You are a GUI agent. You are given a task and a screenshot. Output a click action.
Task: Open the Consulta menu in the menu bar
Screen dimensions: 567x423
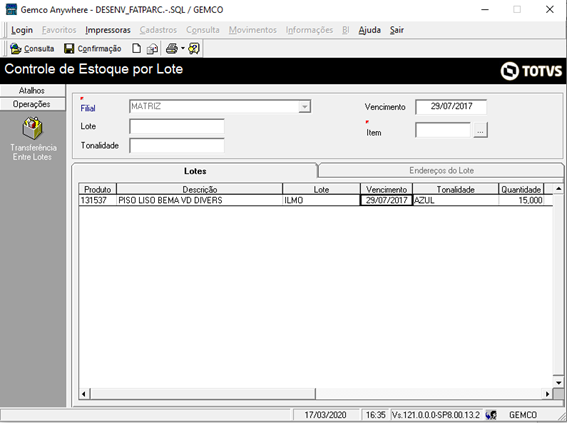click(203, 30)
